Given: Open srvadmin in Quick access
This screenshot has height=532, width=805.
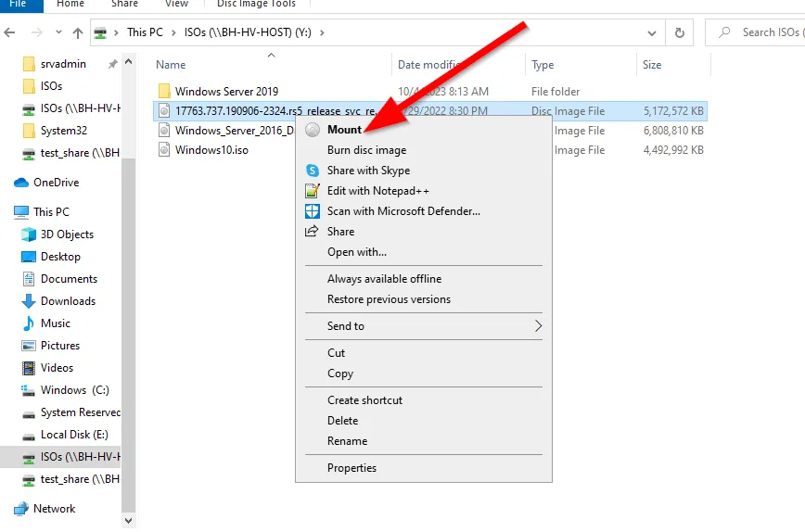Looking at the screenshot, I should point(63,64).
